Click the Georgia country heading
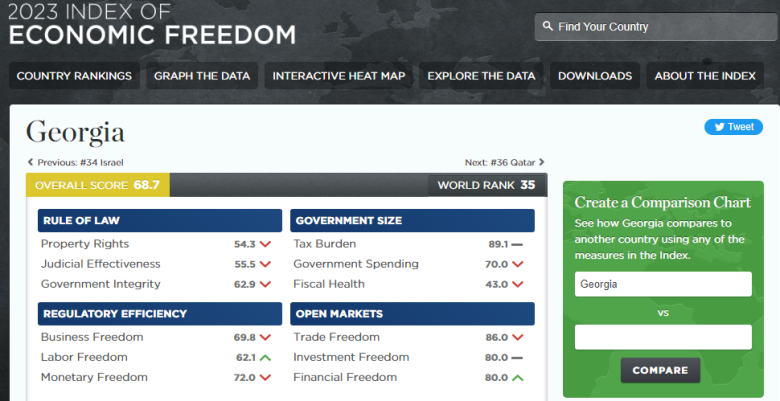This screenshot has height=401, width=780. pyautogui.click(x=75, y=133)
